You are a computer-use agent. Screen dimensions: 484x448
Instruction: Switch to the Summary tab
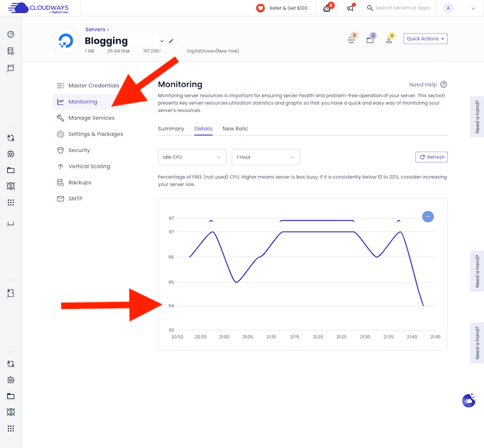point(171,128)
